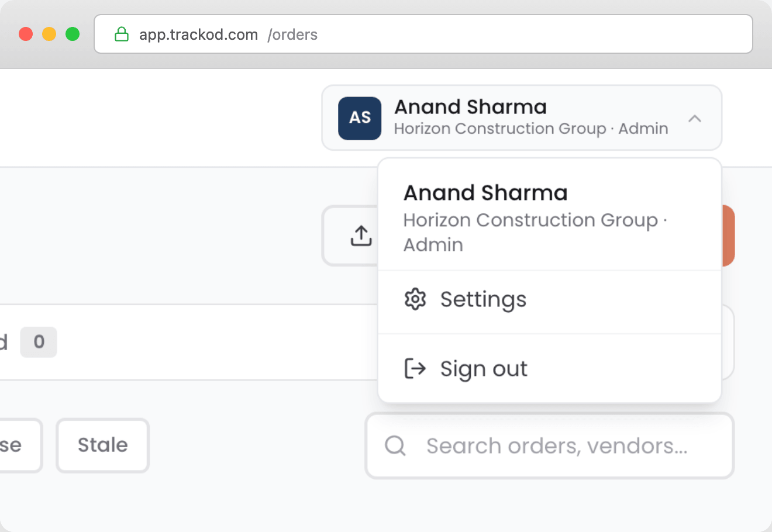The width and height of the screenshot is (772, 532).
Task: Click the Anand Sharma name label
Action: tap(471, 107)
